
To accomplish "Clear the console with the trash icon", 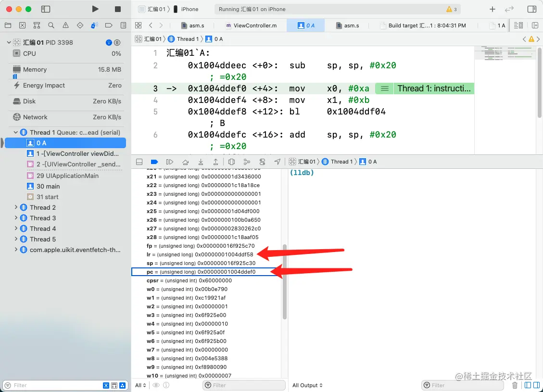I will (515, 385).
